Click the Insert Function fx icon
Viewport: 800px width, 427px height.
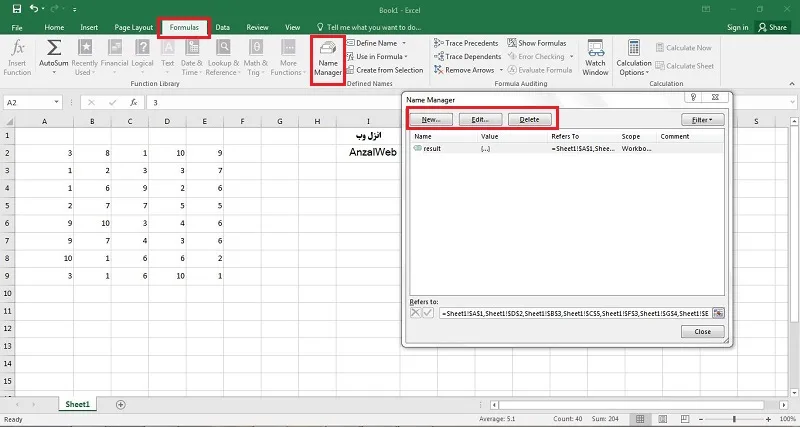tap(17, 48)
